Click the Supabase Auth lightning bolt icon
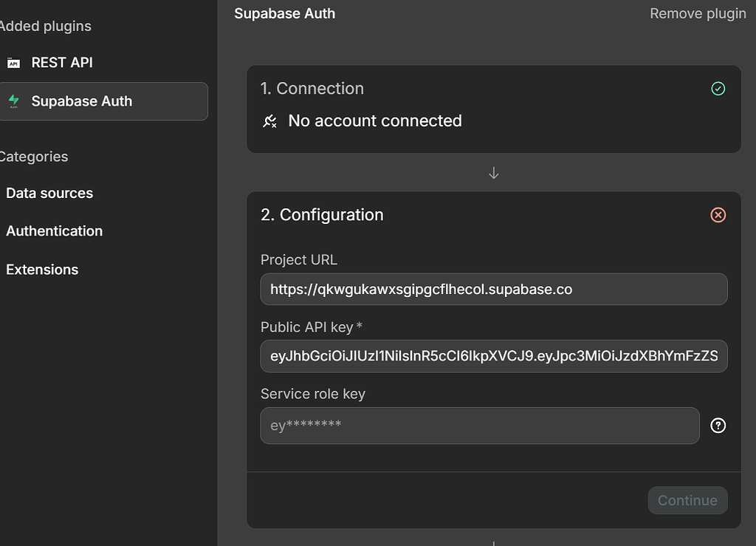 (x=13, y=101)
